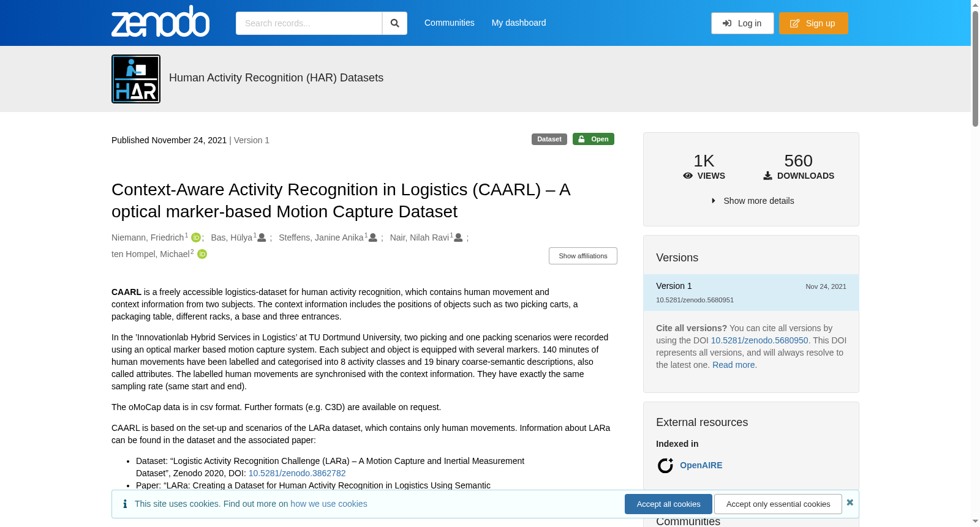Go to My dashboard

click(519, 23)
